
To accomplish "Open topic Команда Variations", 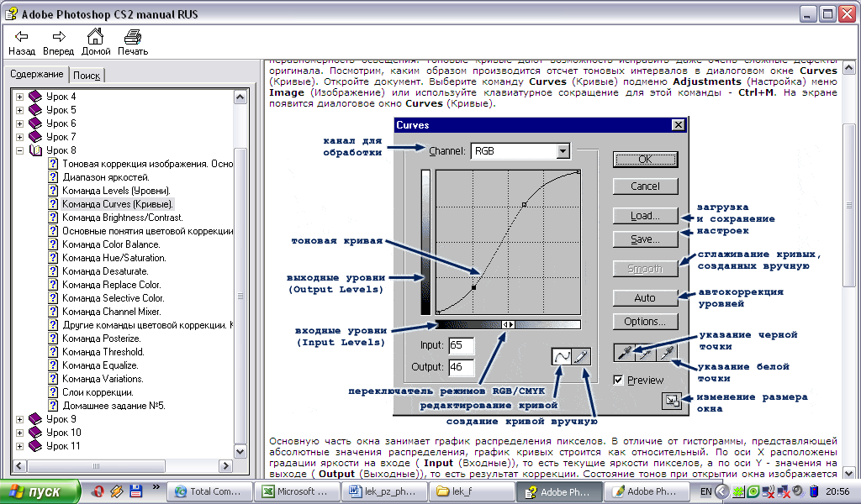I will (x=103, y=378).
